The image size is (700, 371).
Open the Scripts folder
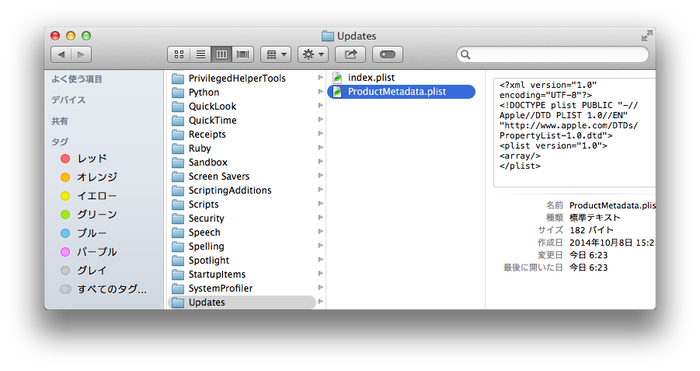pyautogui.click(x=195, y=204)
